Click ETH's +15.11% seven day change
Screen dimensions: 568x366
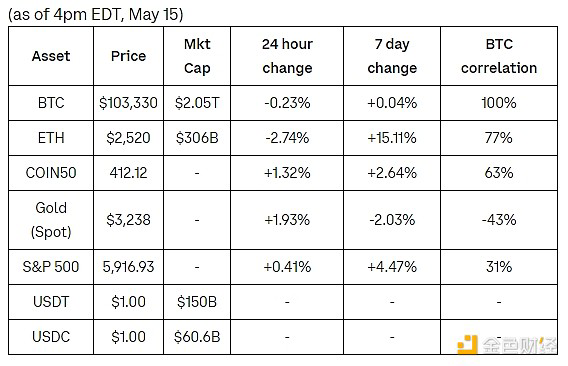coord(392,138)
